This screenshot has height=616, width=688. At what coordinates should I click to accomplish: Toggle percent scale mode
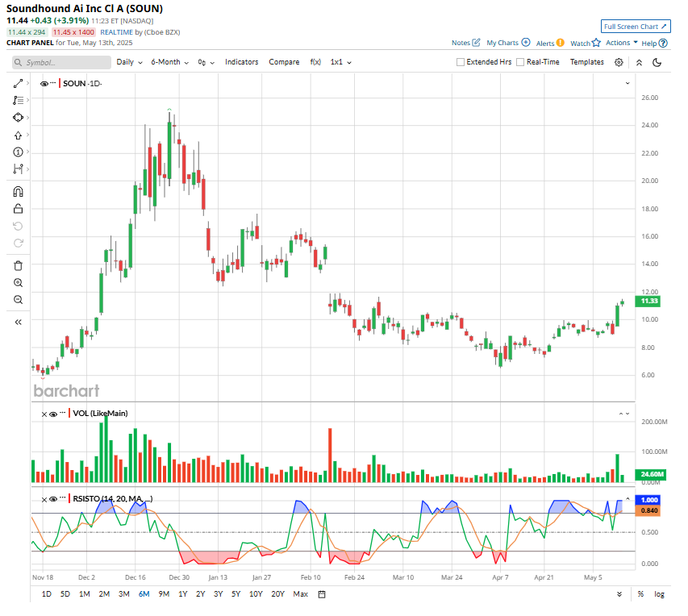pyautogui.click(x=640, y=594)
